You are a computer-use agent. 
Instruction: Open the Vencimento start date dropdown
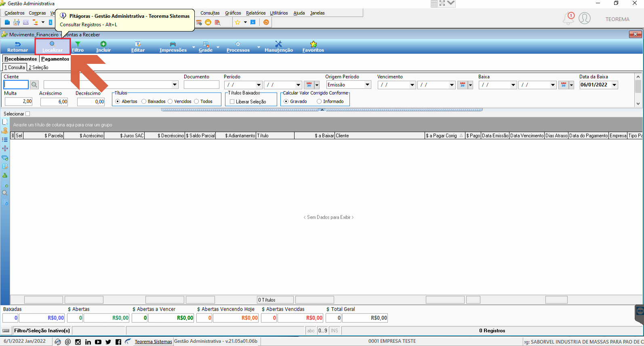[412, 85]
